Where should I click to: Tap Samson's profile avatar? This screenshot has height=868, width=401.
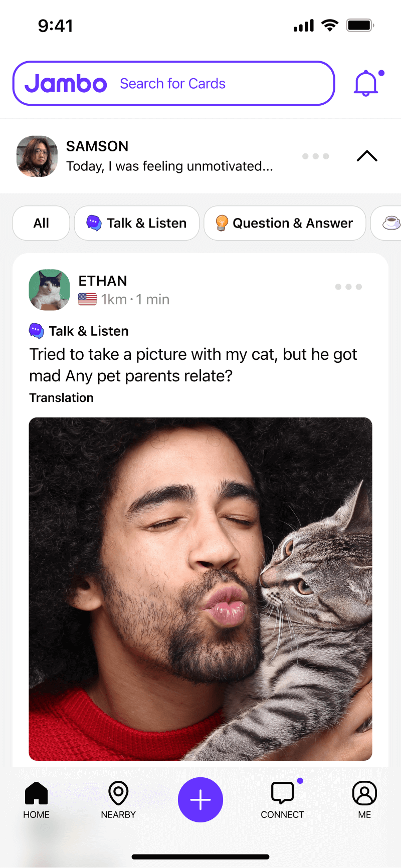click(37, 156)
